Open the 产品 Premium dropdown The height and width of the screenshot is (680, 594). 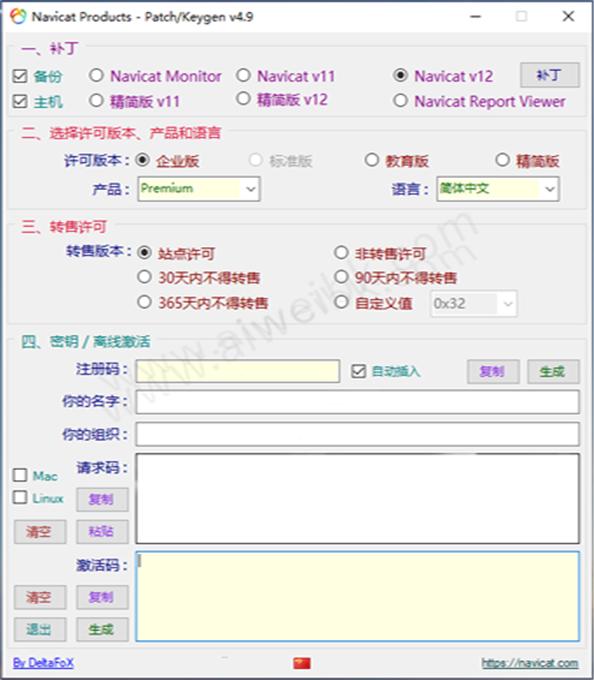pos(199,189)
